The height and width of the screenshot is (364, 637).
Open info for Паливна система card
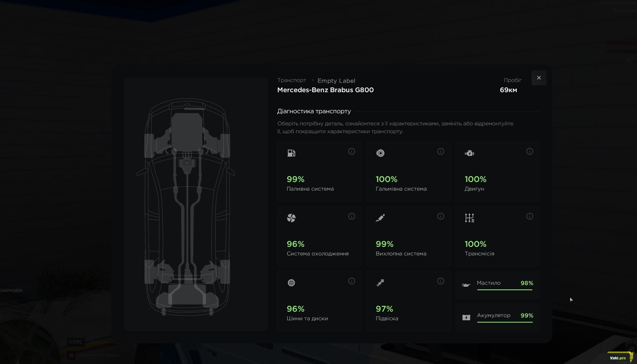(x=352, y=152)
